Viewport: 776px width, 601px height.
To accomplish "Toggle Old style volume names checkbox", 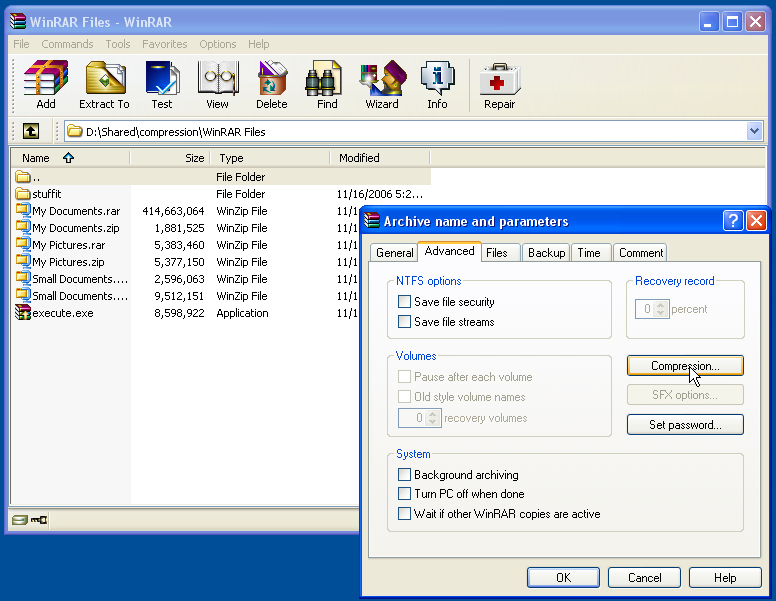I will click(404, 397).
